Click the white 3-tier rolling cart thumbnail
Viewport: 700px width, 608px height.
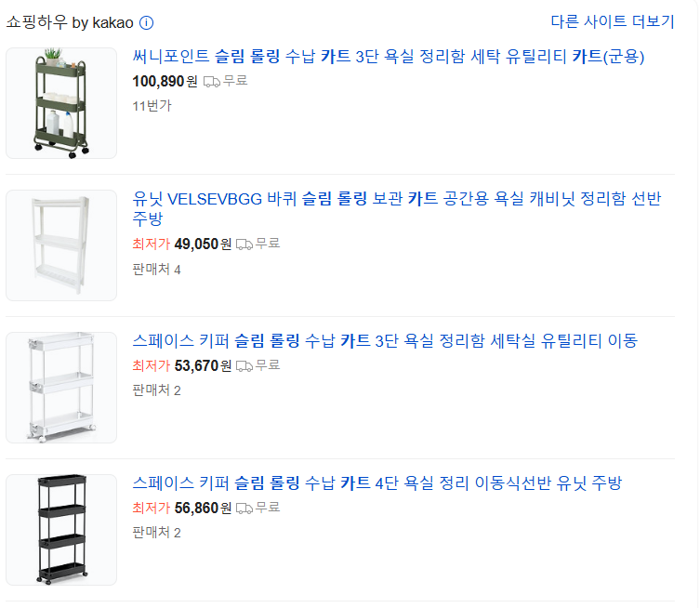[61, 388]
